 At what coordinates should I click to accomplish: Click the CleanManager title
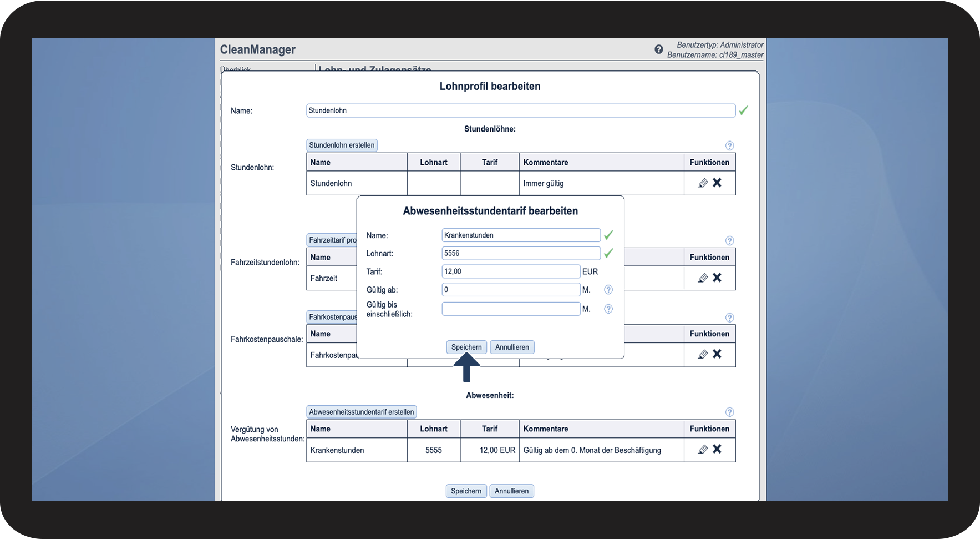point(258,49)
